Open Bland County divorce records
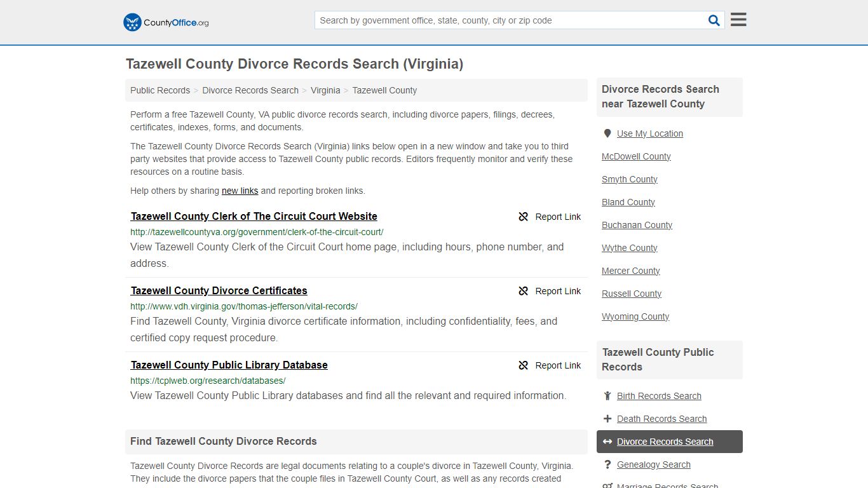 [628, 202]
